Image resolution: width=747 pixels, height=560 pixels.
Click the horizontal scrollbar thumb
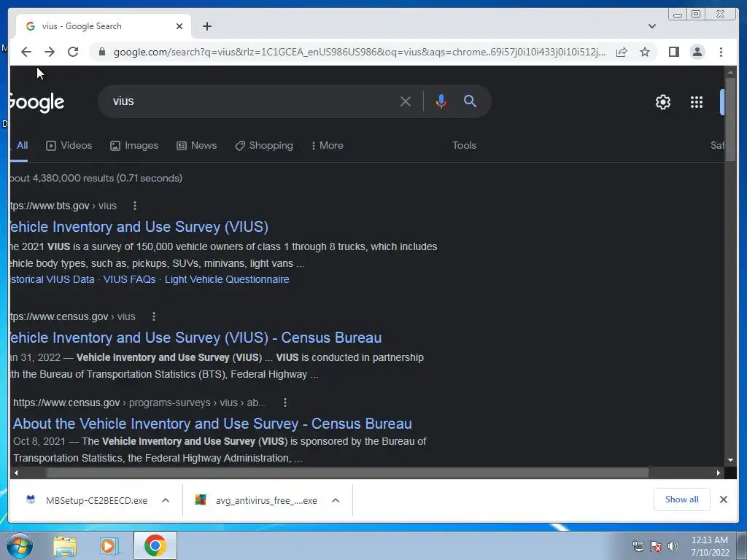tap(347, 472)
